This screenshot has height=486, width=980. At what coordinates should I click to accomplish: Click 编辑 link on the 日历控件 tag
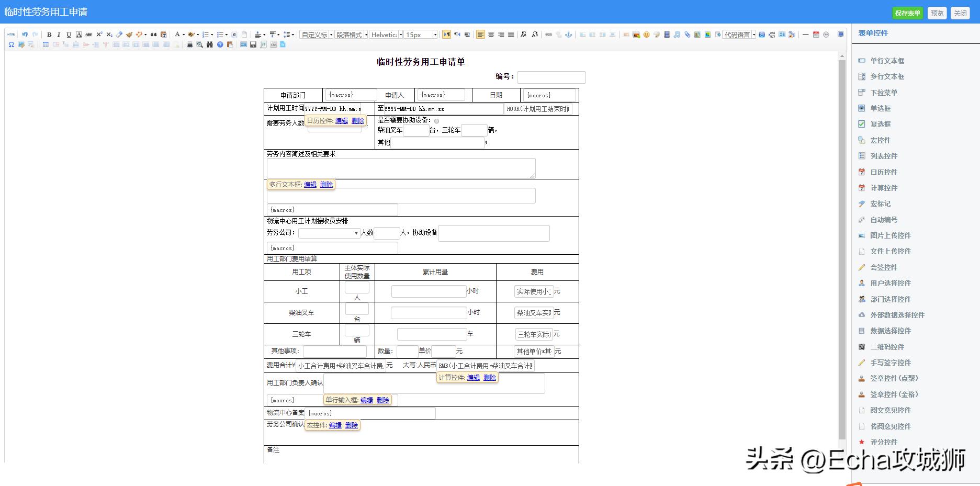point(342,121)
